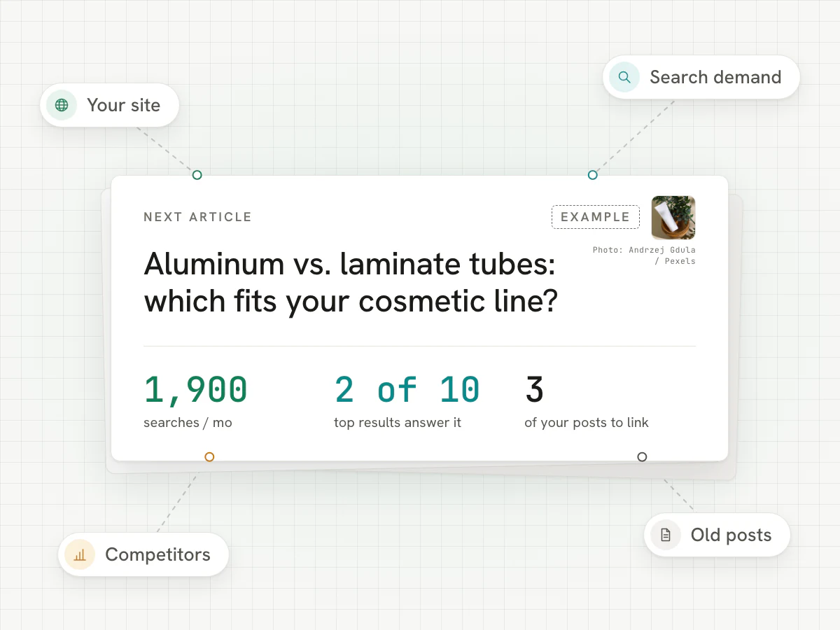Select the Search demand label
840x630 pixels.
pos(715,77)
